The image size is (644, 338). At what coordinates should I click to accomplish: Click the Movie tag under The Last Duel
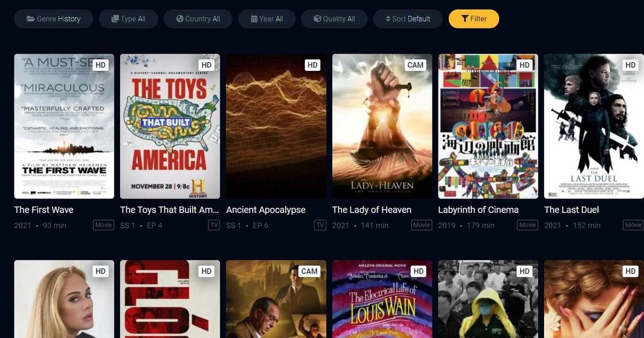tap(634, 225)
